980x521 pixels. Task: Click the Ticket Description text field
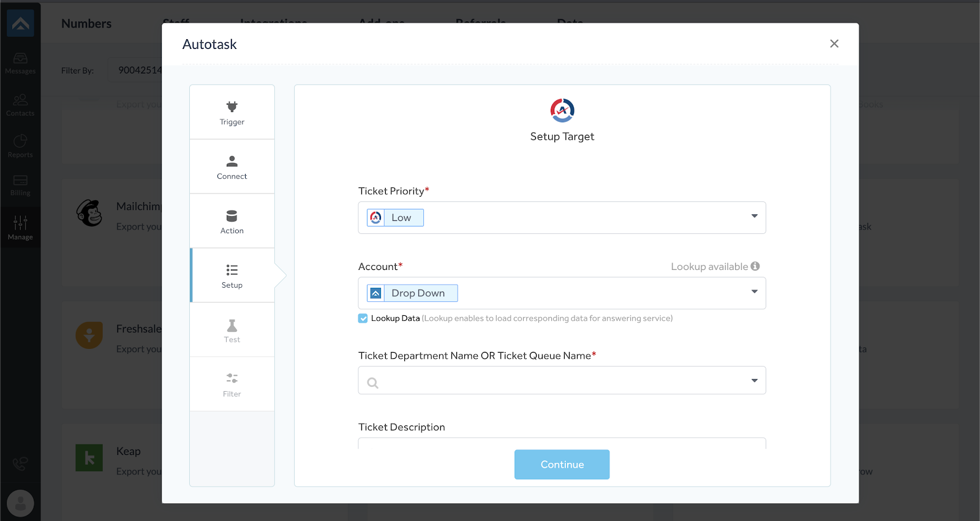tap(562, 443)
